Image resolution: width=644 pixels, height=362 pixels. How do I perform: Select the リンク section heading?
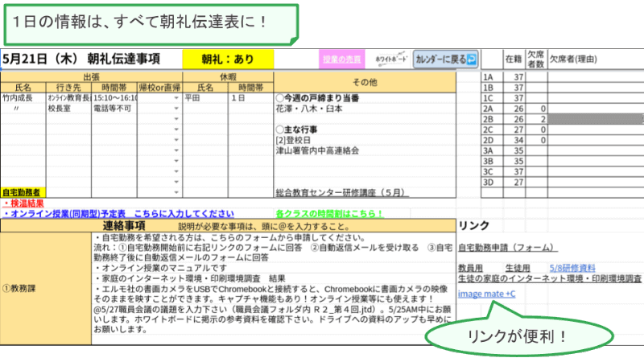pyautogui.click(x=473, y=225)
